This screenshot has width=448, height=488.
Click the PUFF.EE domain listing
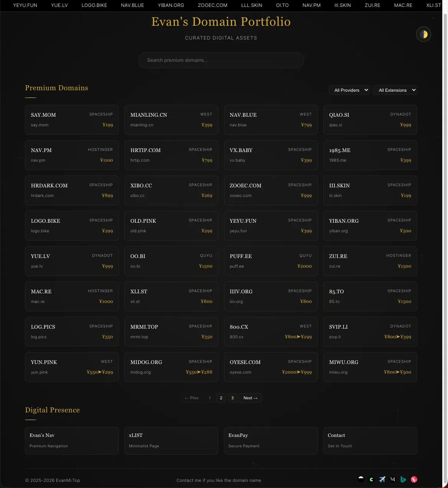(271, 261)
